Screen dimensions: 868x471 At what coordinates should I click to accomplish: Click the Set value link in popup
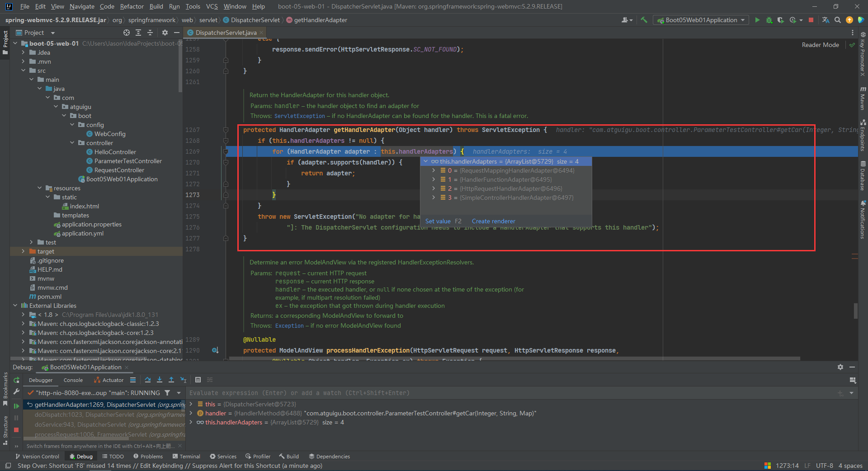point(438,221)
